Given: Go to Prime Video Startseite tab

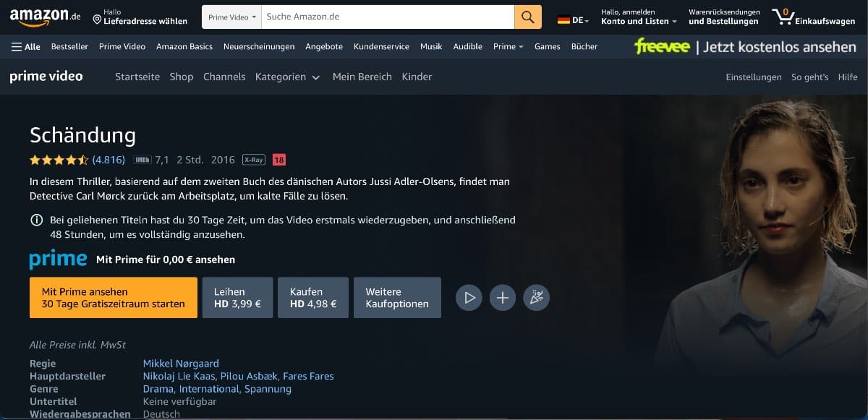Looking at the screenshot, I should point(137,77).
